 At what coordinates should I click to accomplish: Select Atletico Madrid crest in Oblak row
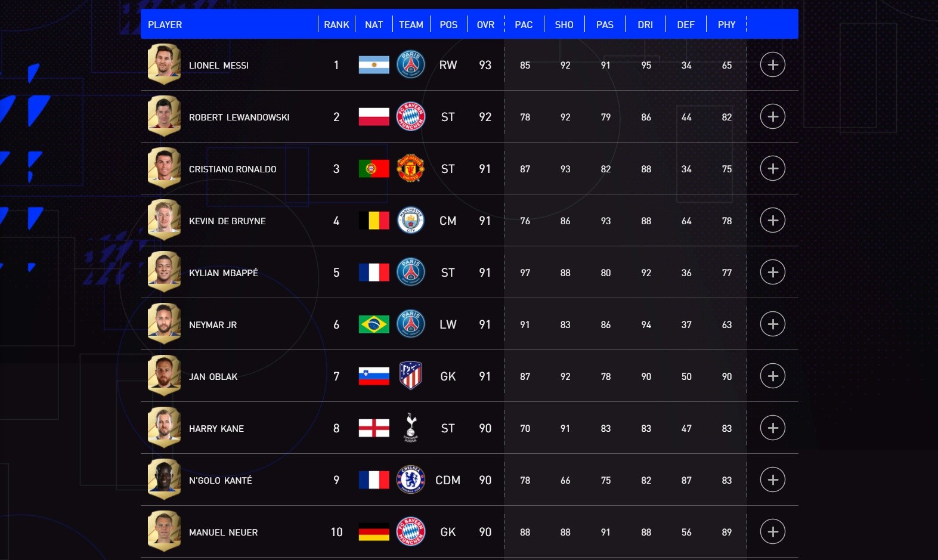pyautogui.click(x=410, y=376)
